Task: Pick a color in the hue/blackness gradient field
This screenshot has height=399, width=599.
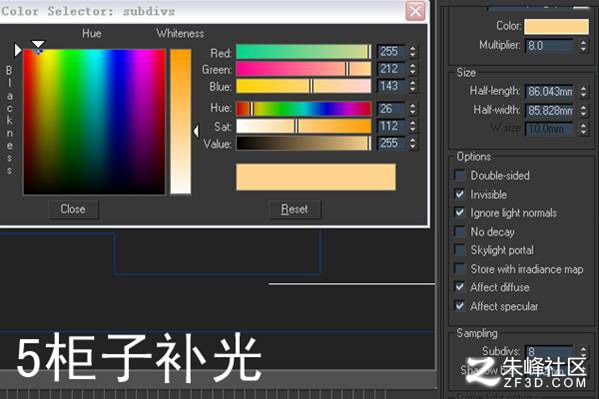Action: pyautogui.click(x=94, y=122)
